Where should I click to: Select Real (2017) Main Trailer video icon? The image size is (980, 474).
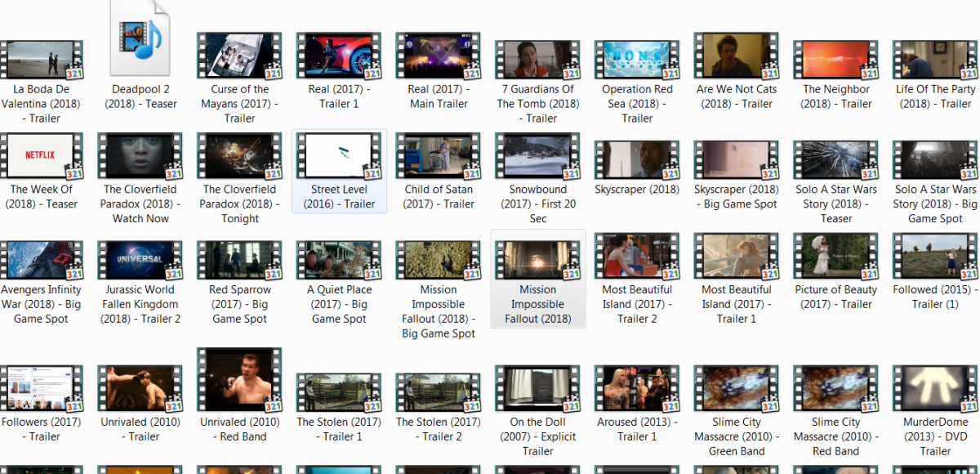point(439,56)
